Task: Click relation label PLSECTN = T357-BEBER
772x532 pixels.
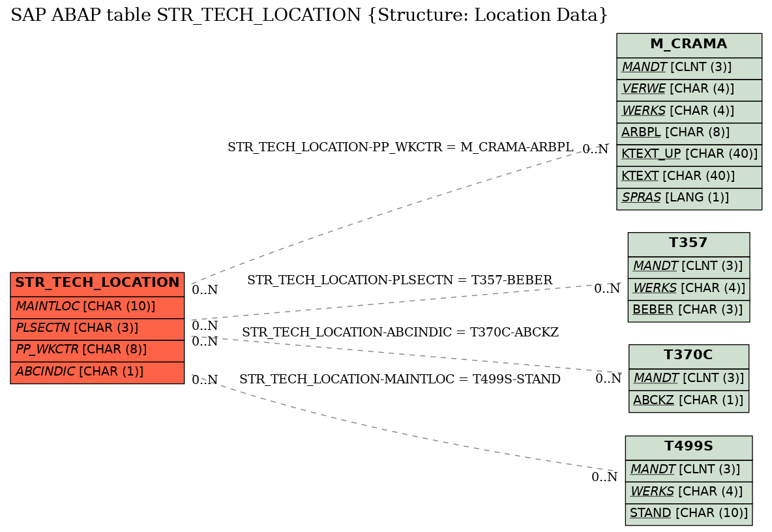Action: [400, 280]
